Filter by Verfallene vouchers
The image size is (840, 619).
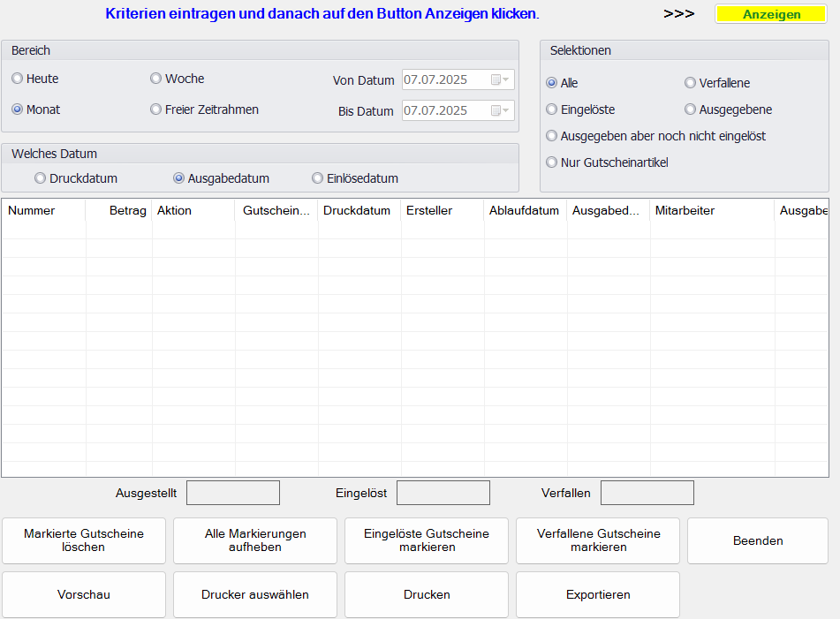(691, 83)
